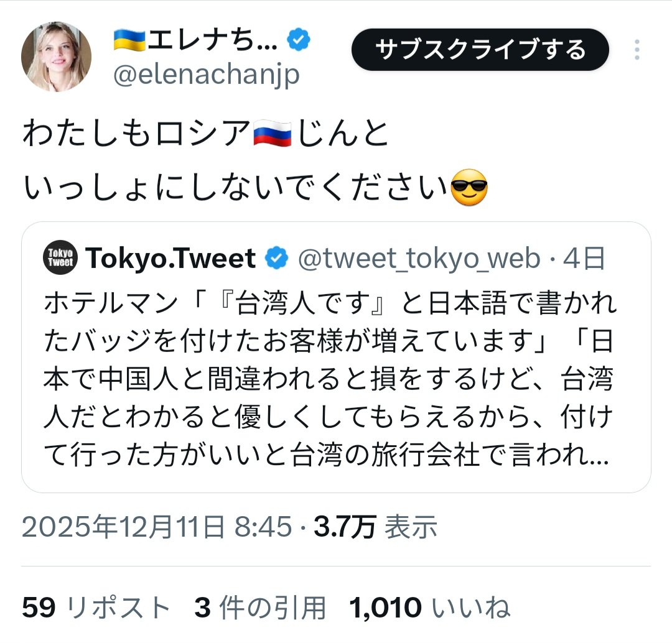Click the 2025年12月11日 8:45 timestamp

pyautogui.click(x=157, y=528)
